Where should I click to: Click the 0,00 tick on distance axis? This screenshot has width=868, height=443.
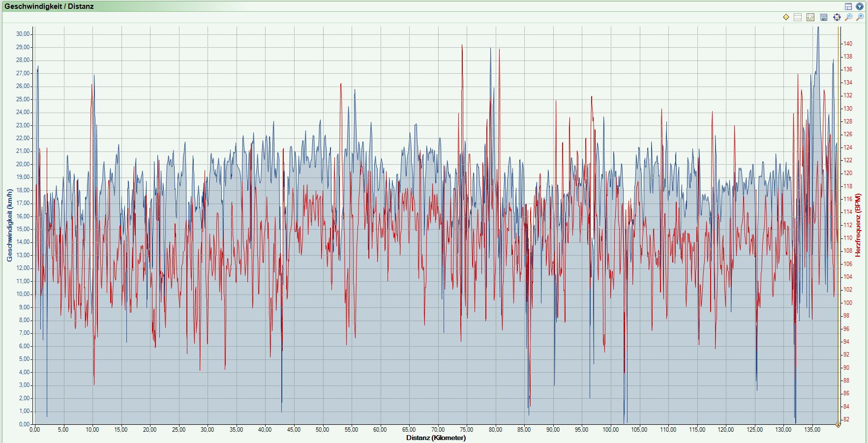click(34, 430)
